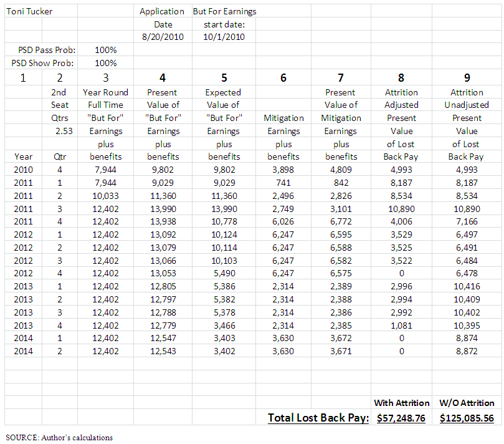Click the column number 9 header
This screenshot has width=504, height=444.
pos(467,78)
